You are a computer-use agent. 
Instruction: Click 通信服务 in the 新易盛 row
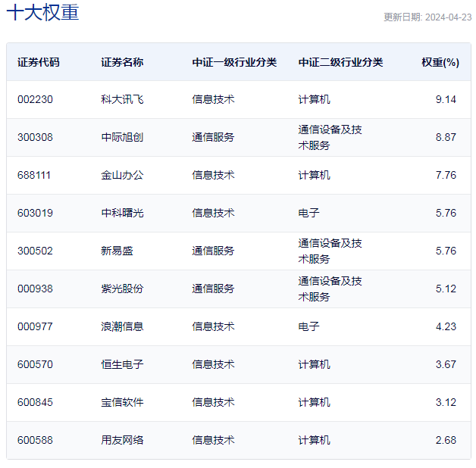pos(213,251)
